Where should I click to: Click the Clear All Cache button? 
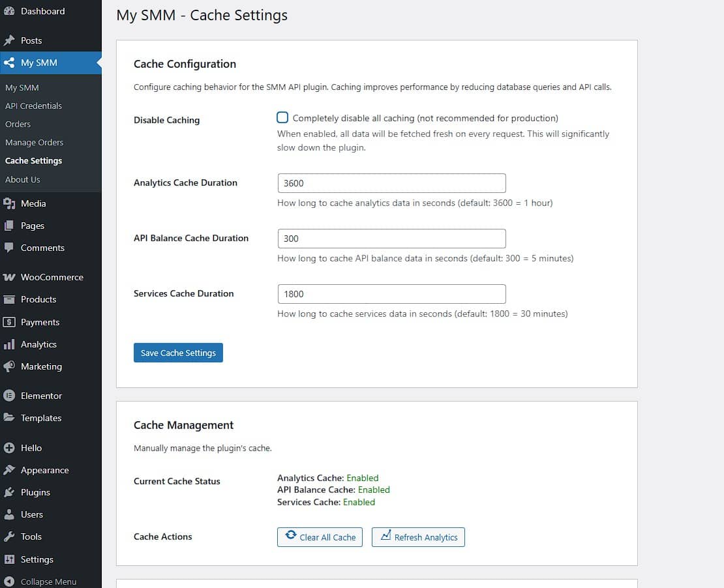click(x=320, y=537)
